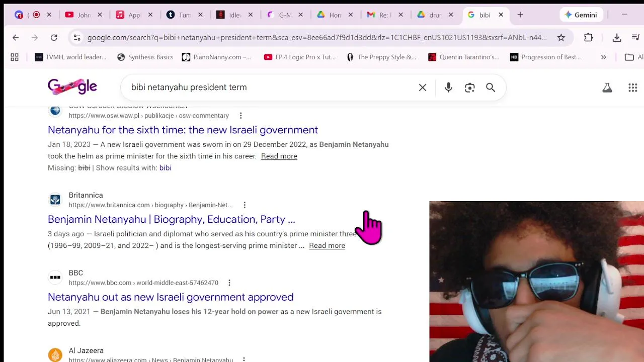Click the address bar URL
Image resolution: width=644 pixels, height=362 pixels.
(317, 37)
